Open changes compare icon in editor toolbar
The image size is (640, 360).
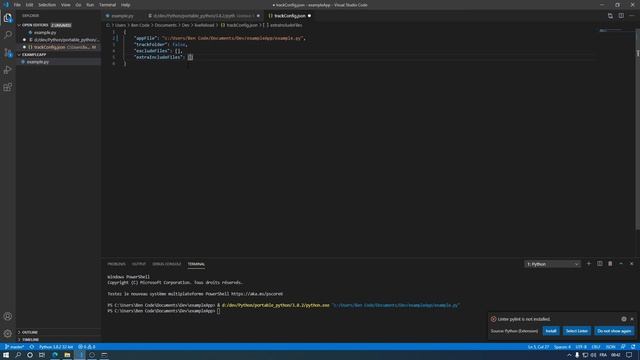610,16
